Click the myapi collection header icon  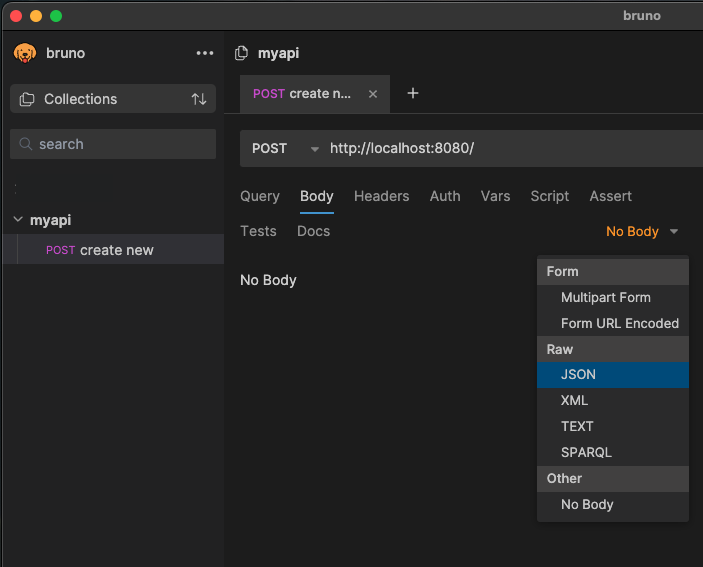(241, 53)
